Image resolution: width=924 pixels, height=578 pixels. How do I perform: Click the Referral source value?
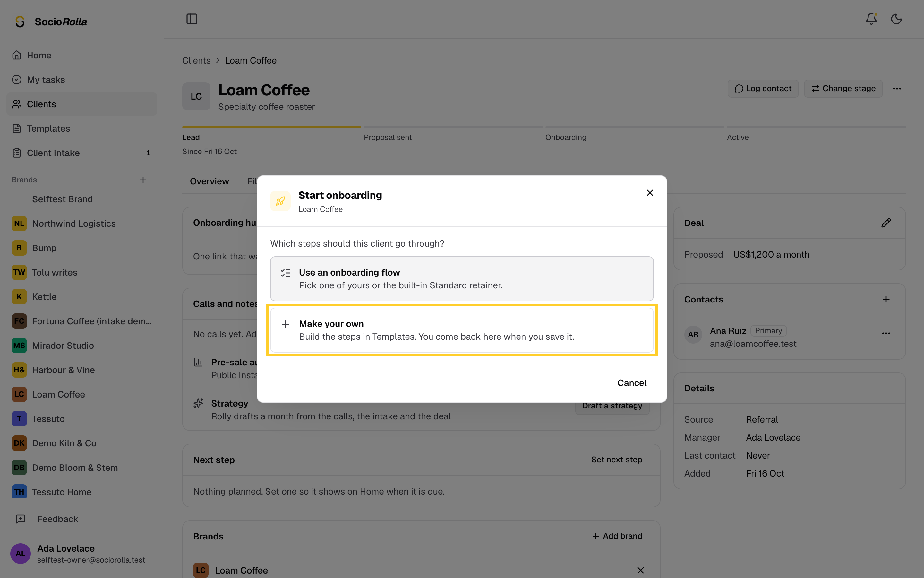click(x=762, y=419)
